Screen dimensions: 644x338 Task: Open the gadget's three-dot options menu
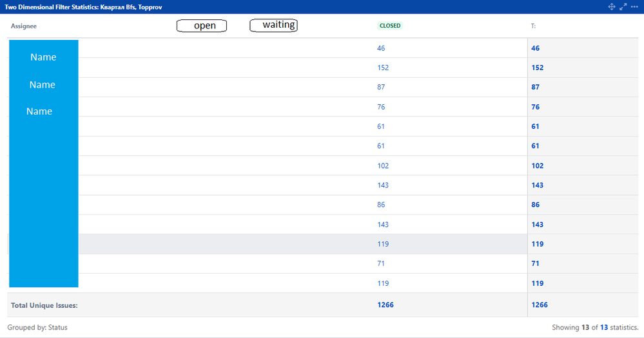[634, 6]
